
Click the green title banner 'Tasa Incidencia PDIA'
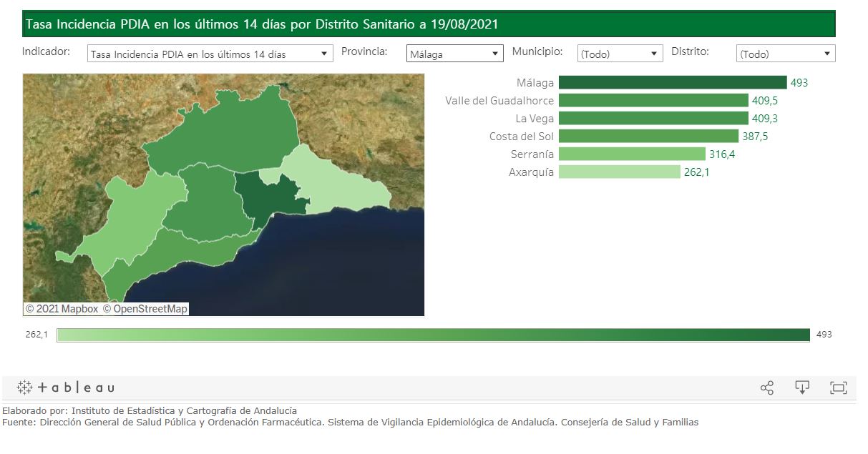tap(429, 24)
